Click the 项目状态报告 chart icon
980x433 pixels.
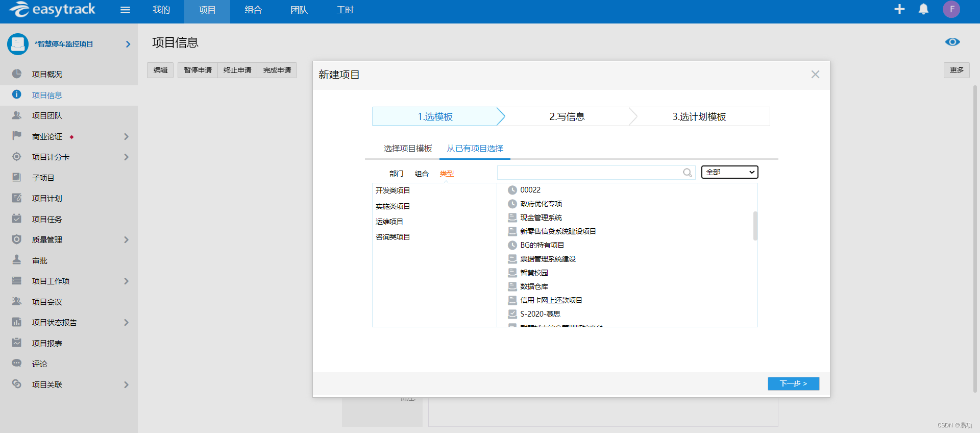17,322
